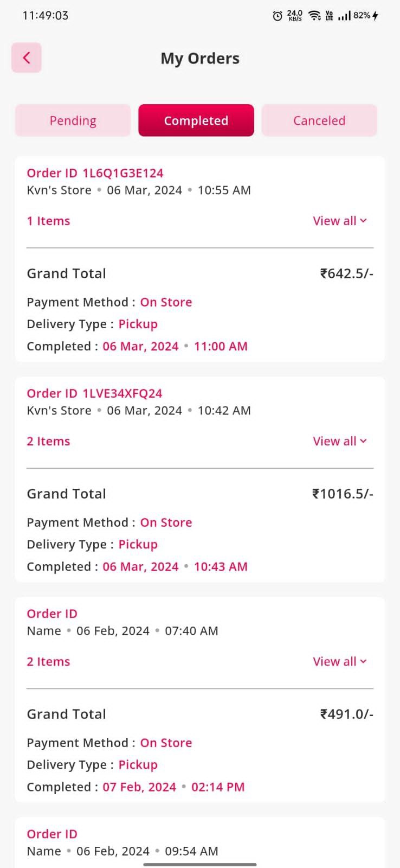Click the ₹642.5 grand total amount
Screen dimensions: 400x868
(347, 273)
